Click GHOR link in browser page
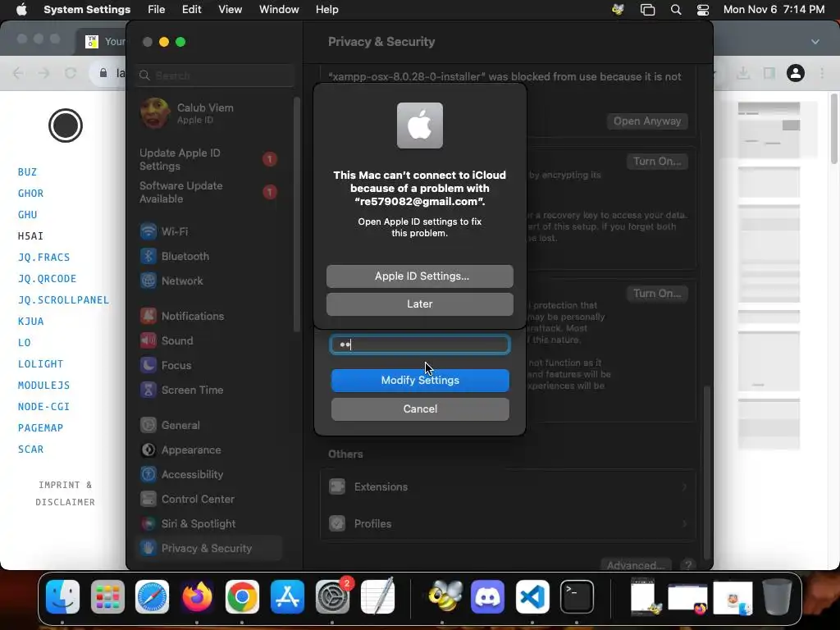Image resolution: width=840 pixels, height=630 pixels. tap(30, 194)
